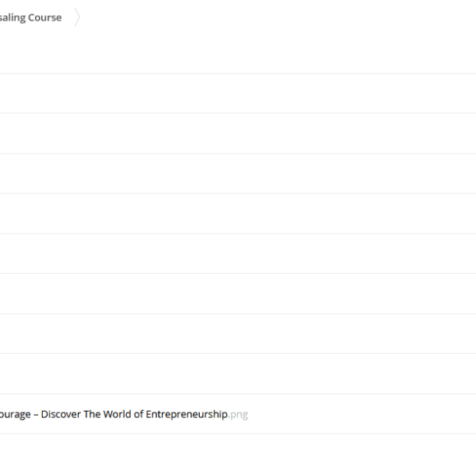Click the fourth empty list row
Image resolution: width=476 pixels, height=476 pixels.
click(x=238, y=213)
